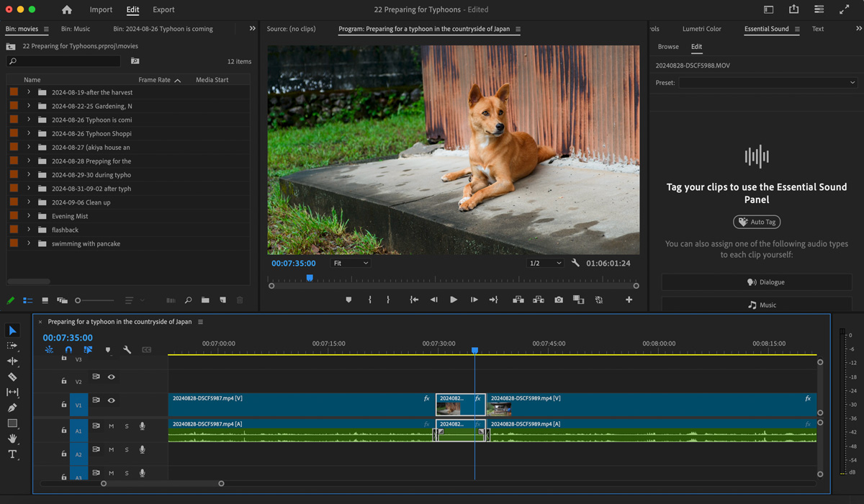The width and height of the screenshot is (864, 504).
Task: Select the Razor tool
Action: click(x=12, y=377)
